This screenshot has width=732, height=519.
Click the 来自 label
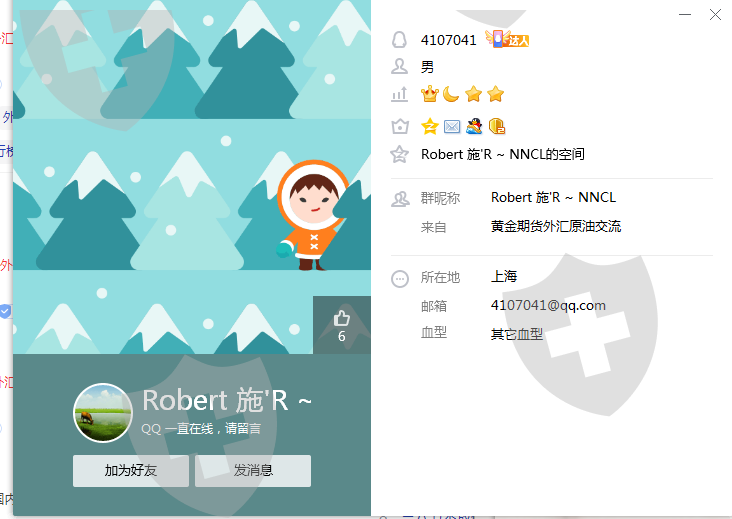point(434,227)
